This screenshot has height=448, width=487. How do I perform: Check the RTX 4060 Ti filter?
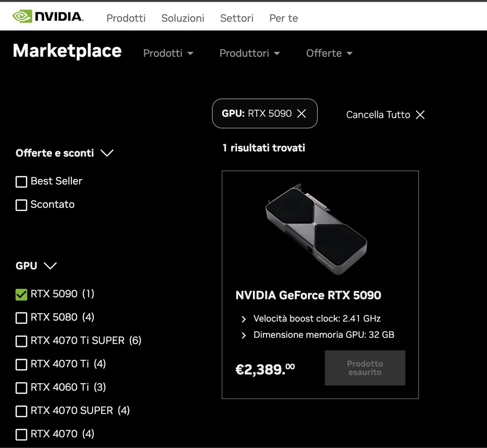point(21,388)
